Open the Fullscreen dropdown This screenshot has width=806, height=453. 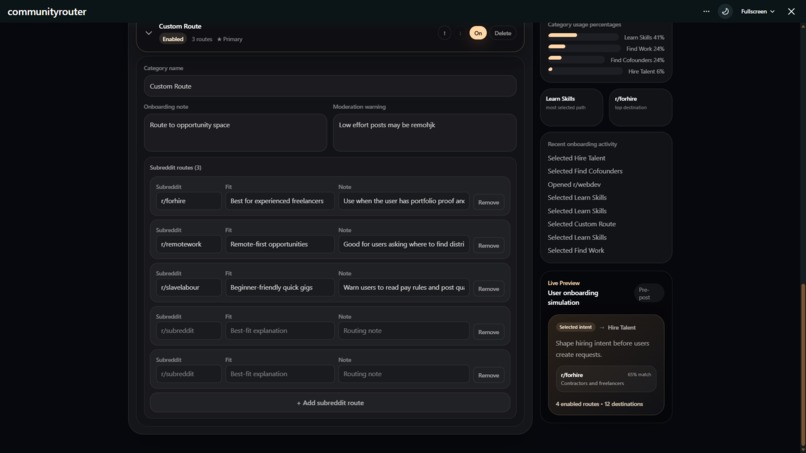click(758, 11)
